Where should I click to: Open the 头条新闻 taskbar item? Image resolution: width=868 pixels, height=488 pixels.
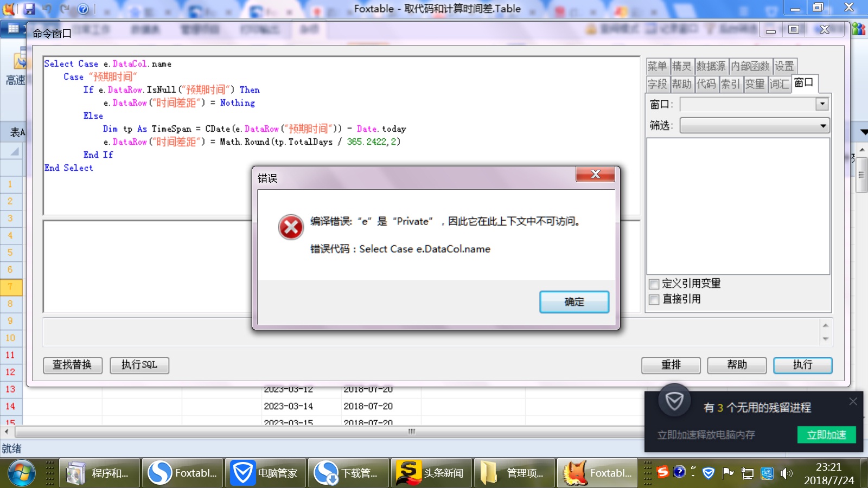click(431, 473)
